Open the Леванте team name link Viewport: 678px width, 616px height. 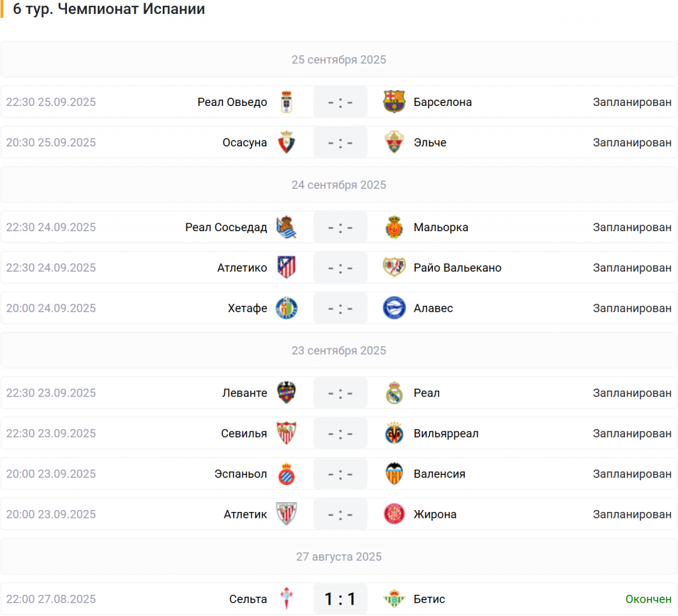(245, 393)
